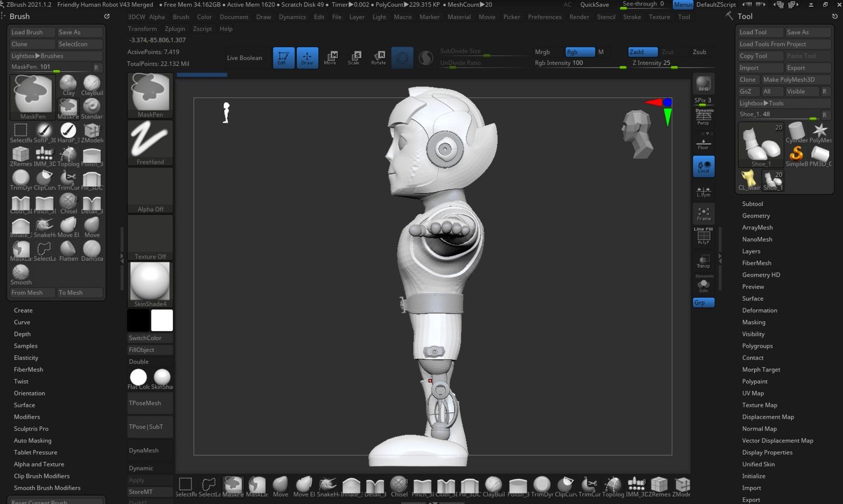Click the BPR render button icon
Image resolution: width=843 pixels, height=504 pixels.
coord(703,84)
